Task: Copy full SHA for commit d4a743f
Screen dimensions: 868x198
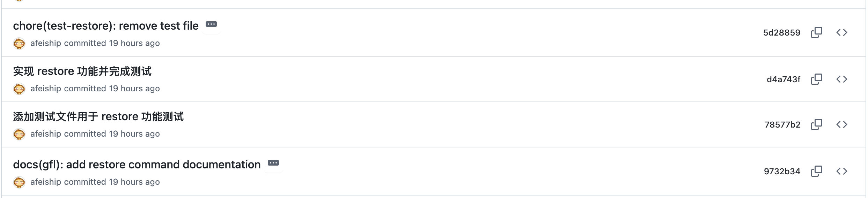Action: click(x=816, y=79)
